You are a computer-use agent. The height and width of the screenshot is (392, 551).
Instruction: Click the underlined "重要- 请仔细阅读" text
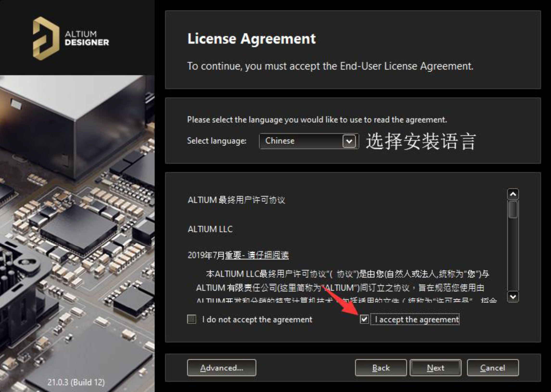[x=257, y=255]
